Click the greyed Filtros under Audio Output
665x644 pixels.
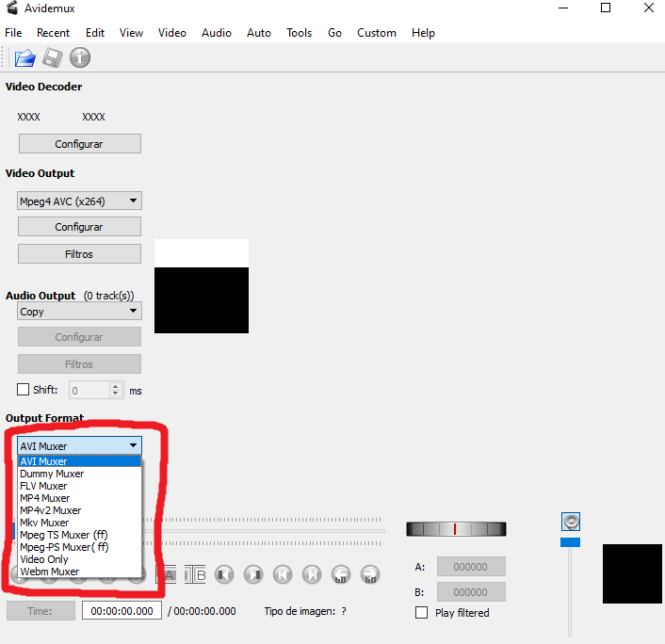click(79, 363)
